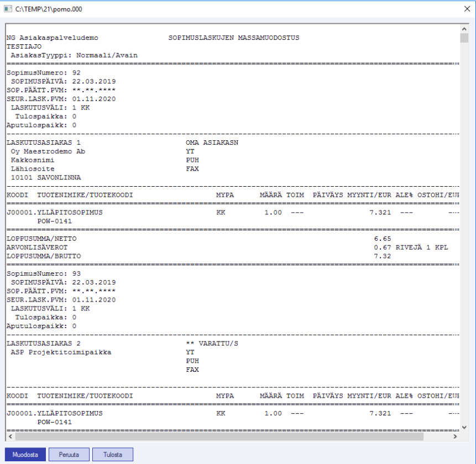Click RIVEJÄ 1 KPL text
The image size is (476, 464).
[422, 247]
